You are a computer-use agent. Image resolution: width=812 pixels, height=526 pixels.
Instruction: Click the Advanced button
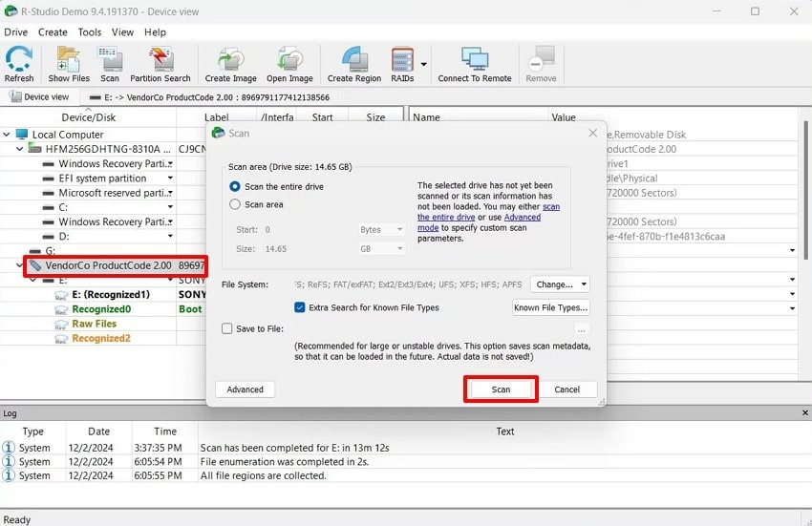[245, 389]
